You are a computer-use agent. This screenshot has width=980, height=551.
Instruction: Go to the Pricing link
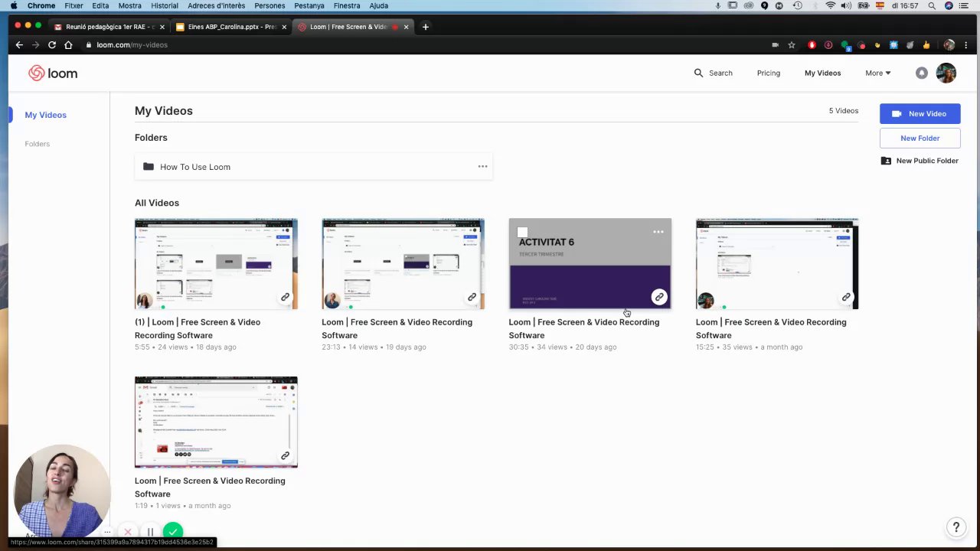[768, 73]
